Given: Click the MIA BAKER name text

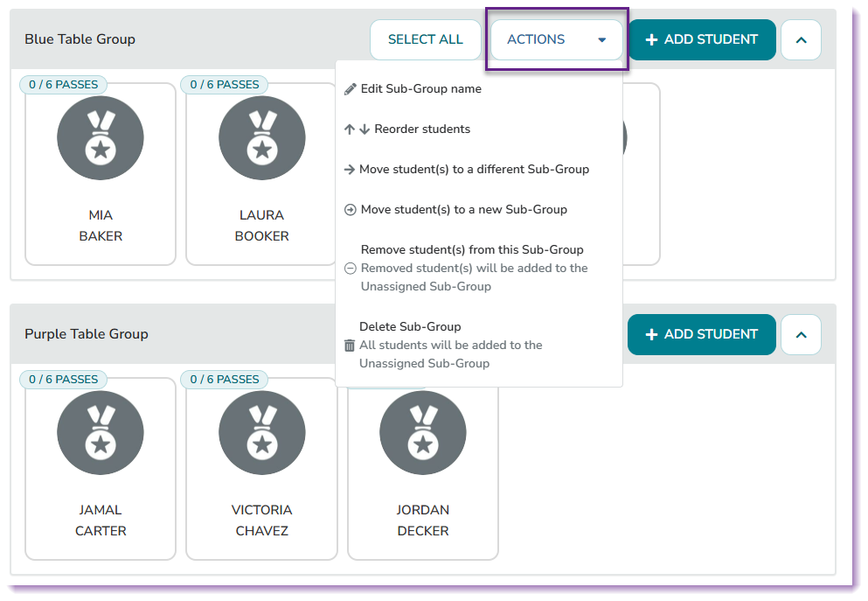Looking at the screenshot, I should [101, 226].
